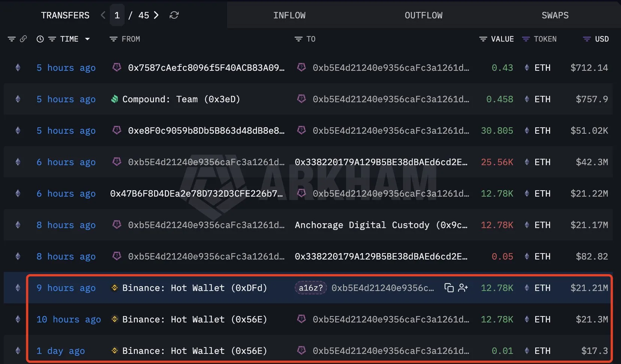Open the TO column filter
Screen dimensions: 621x364
pyautogui.click(x=298, y=39)
